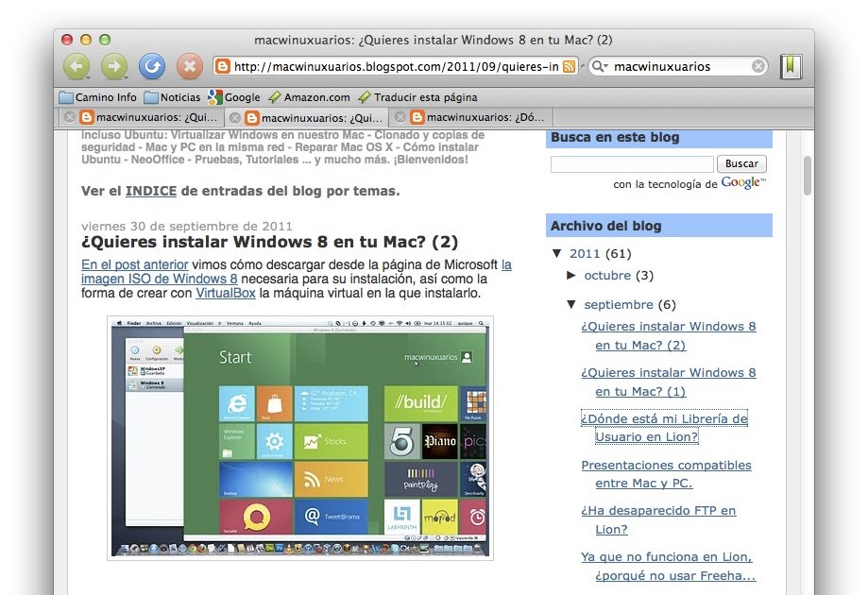Open the 'En el post anterior' link
Screen dimensions: 868x595
click(134, 264)
